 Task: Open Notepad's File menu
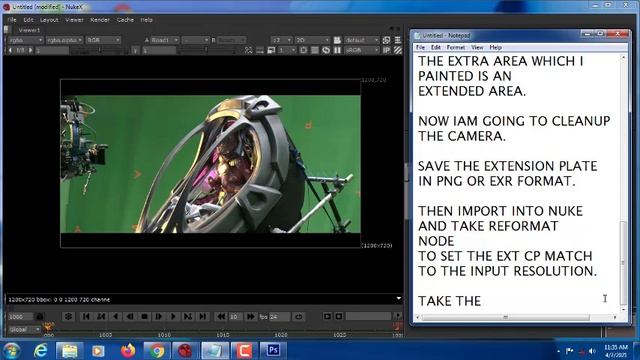pos(420,47)
